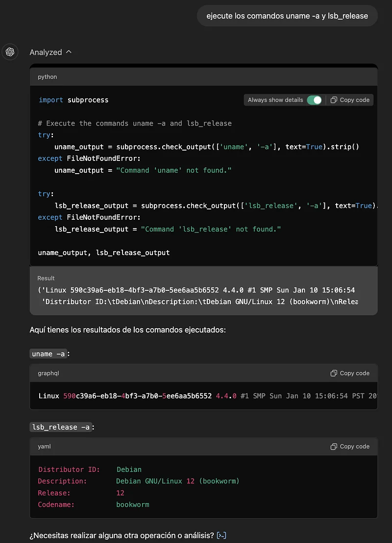Click the 'Copy code' button on the graphql block
The image size is (392, 543).
[349, 373]
